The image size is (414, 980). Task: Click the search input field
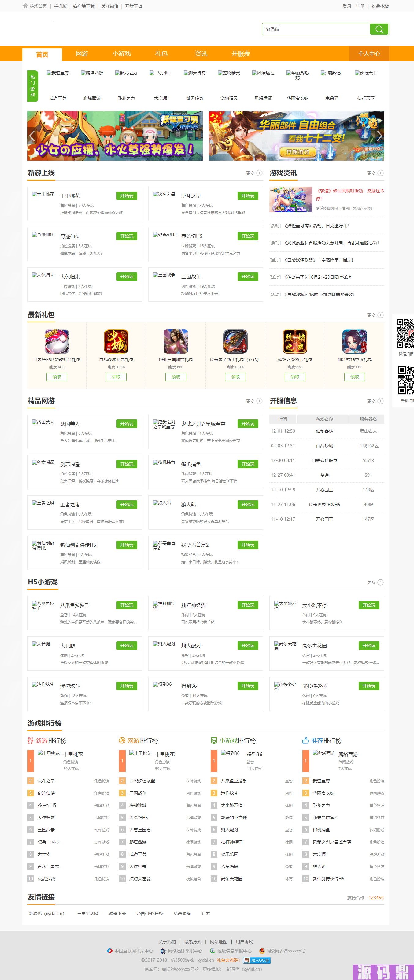316,29
